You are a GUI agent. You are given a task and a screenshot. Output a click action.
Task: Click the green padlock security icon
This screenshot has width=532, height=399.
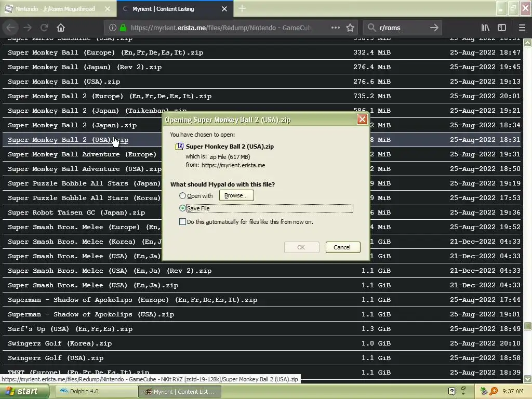pyautogui.click(x=123, y=28)
